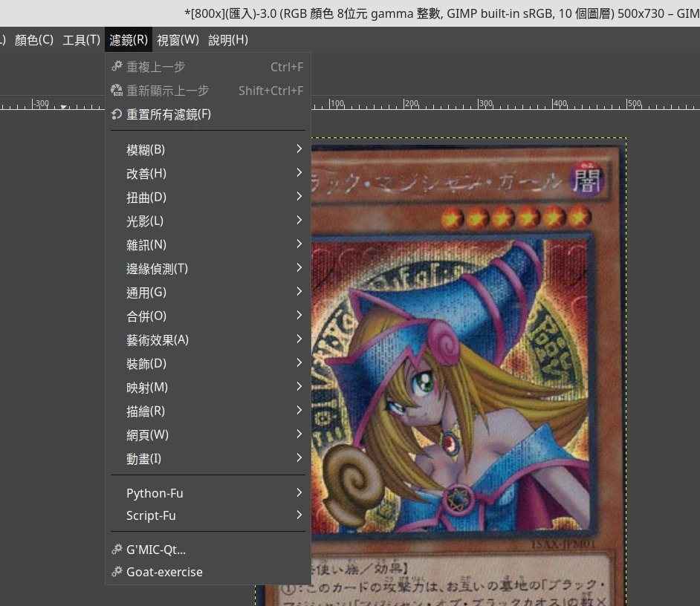Open the 模糊(B) blur submenu

coord(146,150)
